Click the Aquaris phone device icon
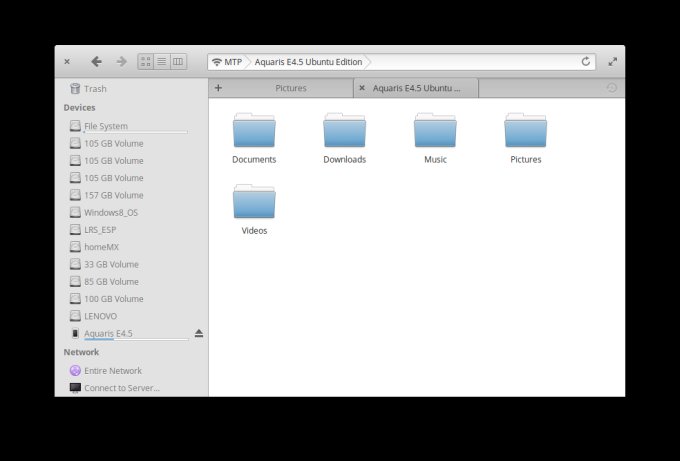680x461 pixels. 75,333
